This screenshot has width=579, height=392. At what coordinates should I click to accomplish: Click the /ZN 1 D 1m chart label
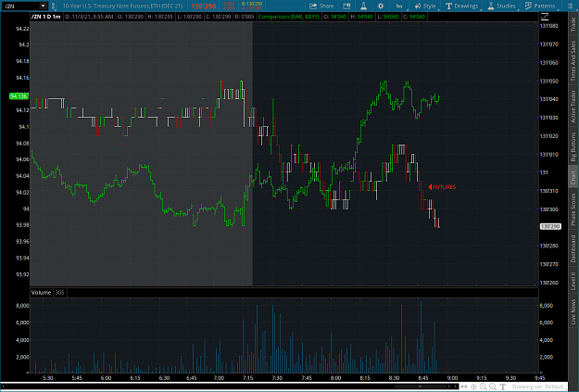46,17
